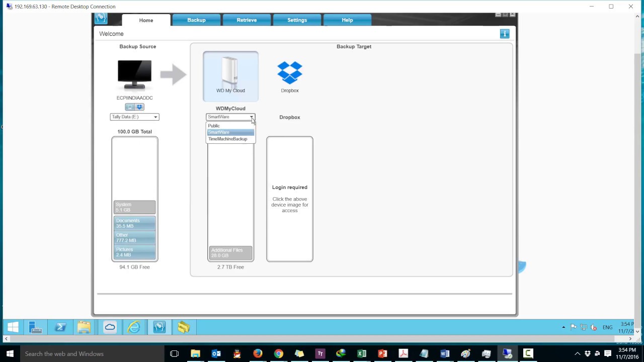Switch to the Backup tab
The width and height of the screenshot is (644, 362).
click(196, 20)
